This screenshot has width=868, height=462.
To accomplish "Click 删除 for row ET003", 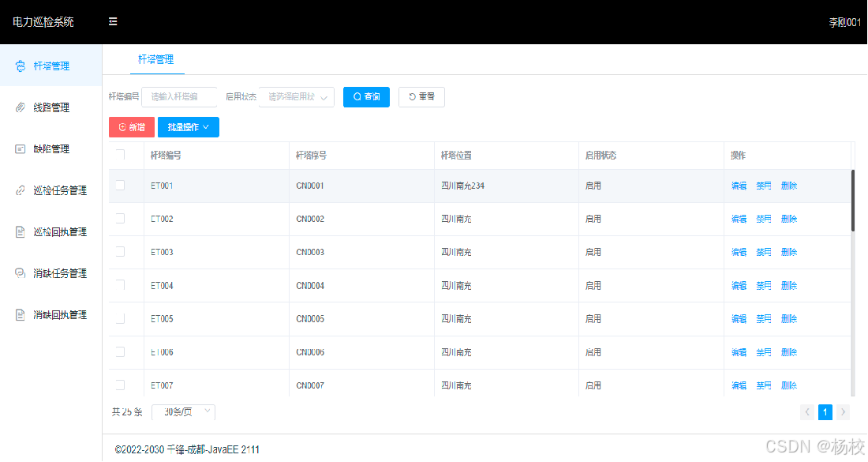I will 789,252.
